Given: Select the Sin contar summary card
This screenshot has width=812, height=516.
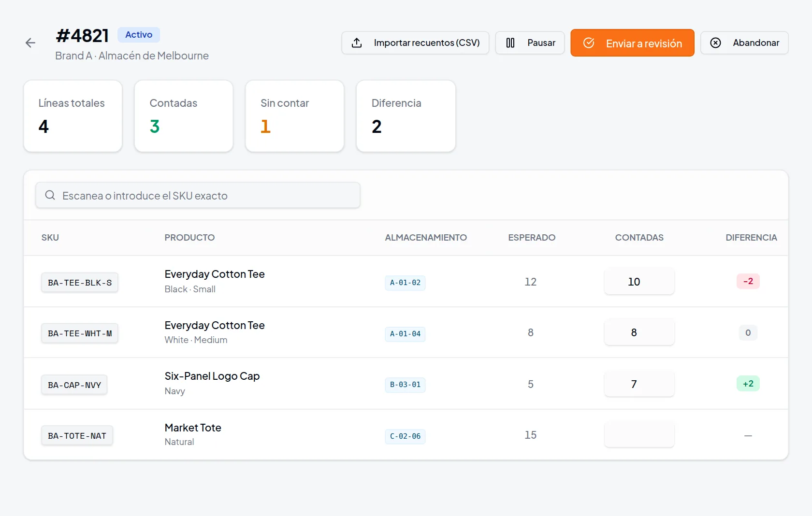Looking at the screenshot, I should tap(295, 116).
